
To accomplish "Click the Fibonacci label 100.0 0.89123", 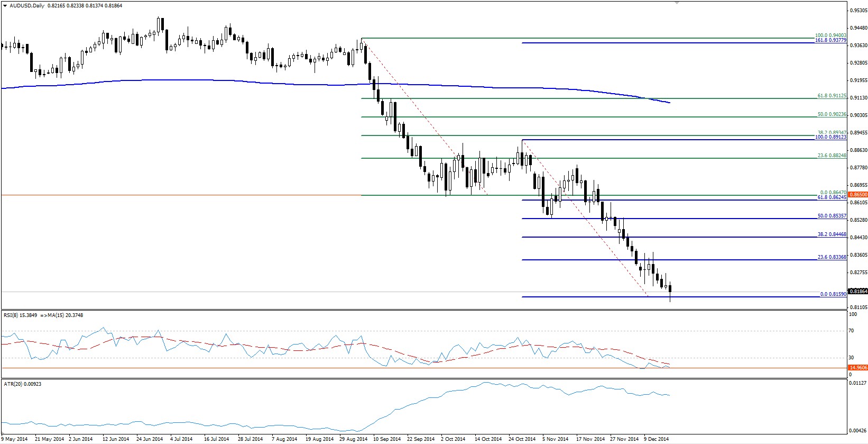I will (x=830, y=137).
